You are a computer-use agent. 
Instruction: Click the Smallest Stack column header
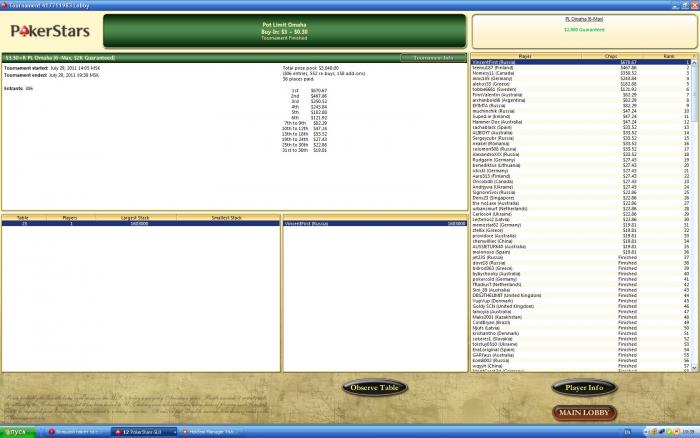[227, 217]
